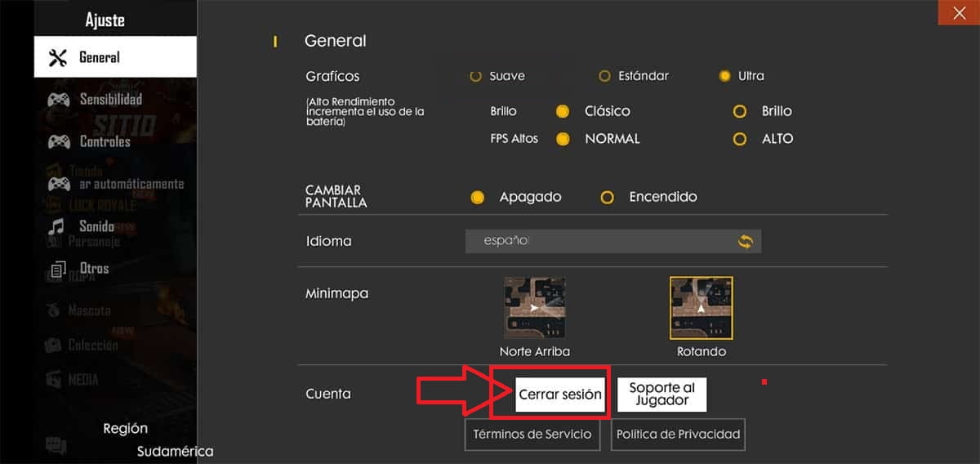Click the Gráficos section label
This screenshot has height=464, width=980.
(332, 76)
